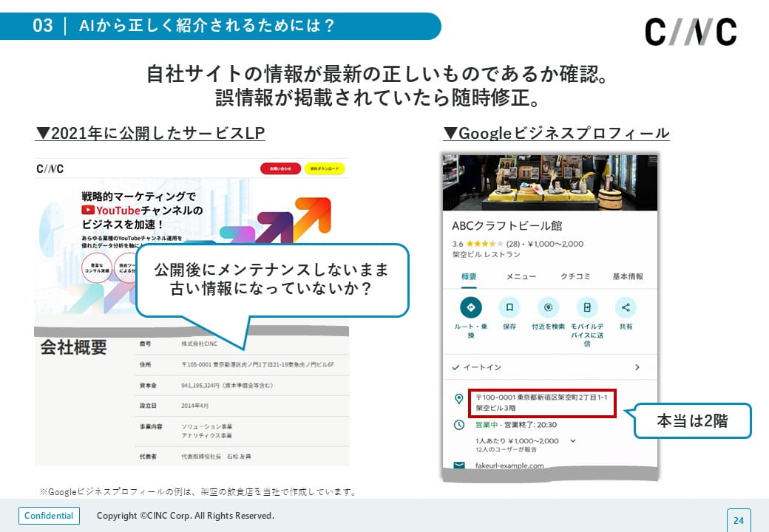Screen dimensions: 769x532
Task: Click the Route directions icon
Action: pos(471,307)
